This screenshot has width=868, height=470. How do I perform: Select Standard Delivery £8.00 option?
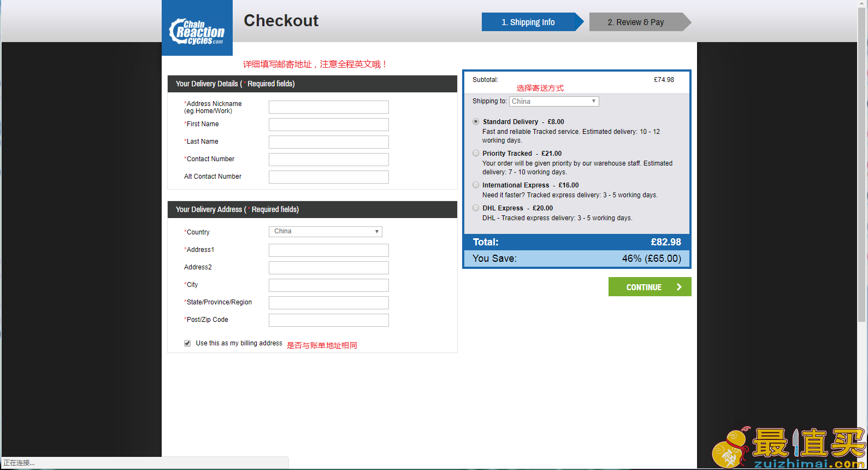tap(476, 121)
